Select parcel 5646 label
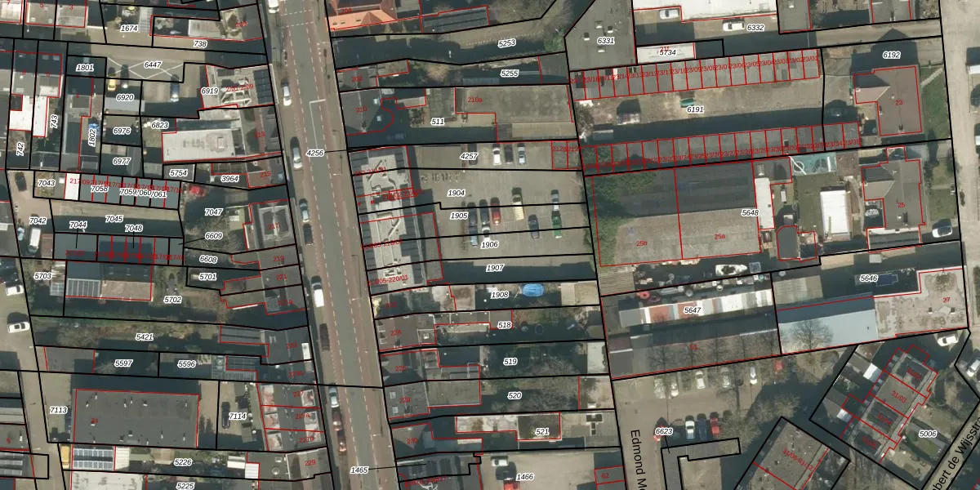Viewport: 980px width, 490px height. coord(869,278)
